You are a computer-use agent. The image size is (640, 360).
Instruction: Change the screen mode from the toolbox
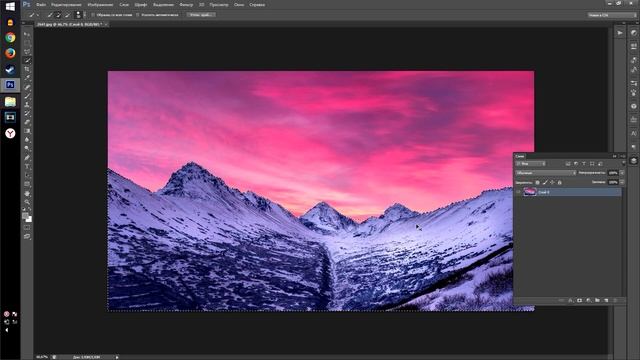point(27,236)
